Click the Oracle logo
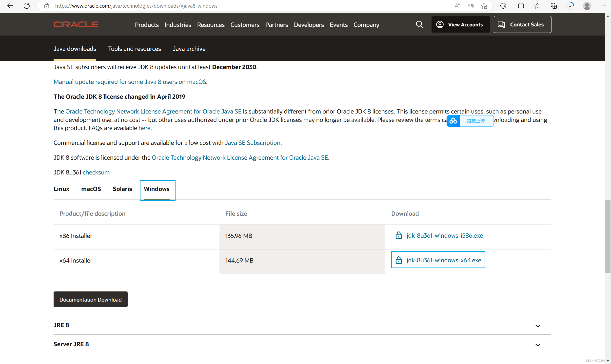 pyautogui.click(x=76, y=24)
